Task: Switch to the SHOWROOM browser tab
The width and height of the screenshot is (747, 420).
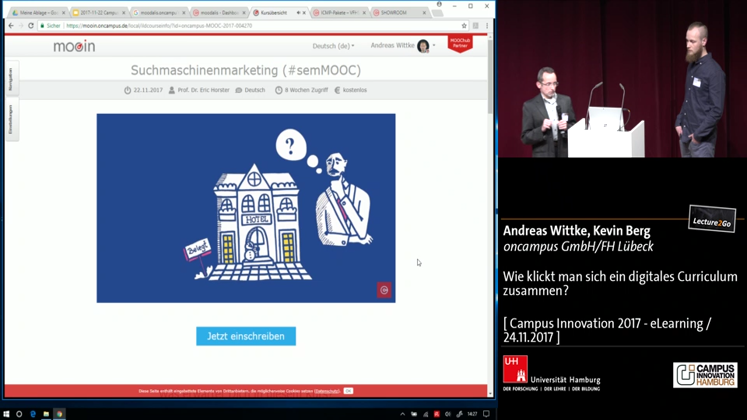Action: (394, 13)
